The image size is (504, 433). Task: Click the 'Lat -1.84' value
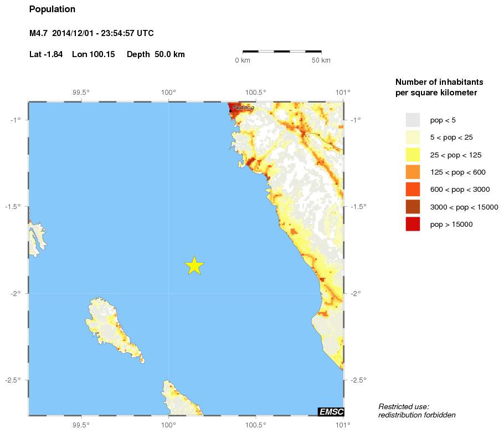(45, 54)
